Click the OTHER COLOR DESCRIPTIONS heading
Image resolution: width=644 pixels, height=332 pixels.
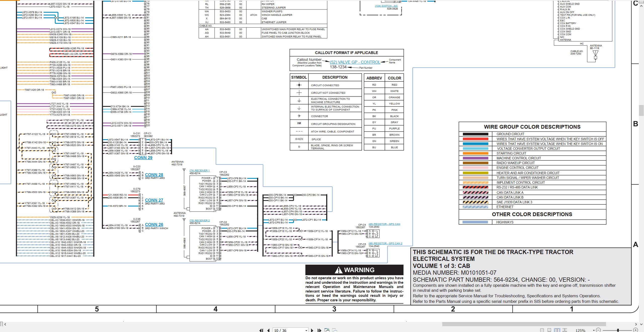pyautogui.click(x=532, y=214)
